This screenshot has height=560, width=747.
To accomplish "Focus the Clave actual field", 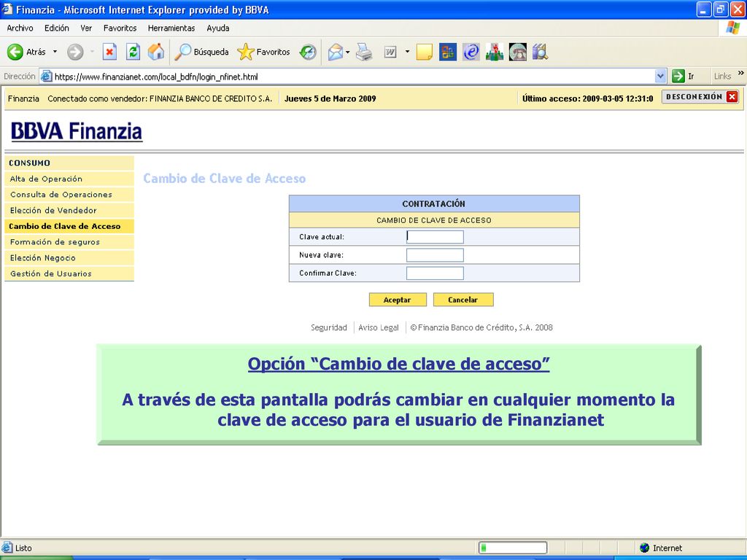I will click(x=435, y=237).
